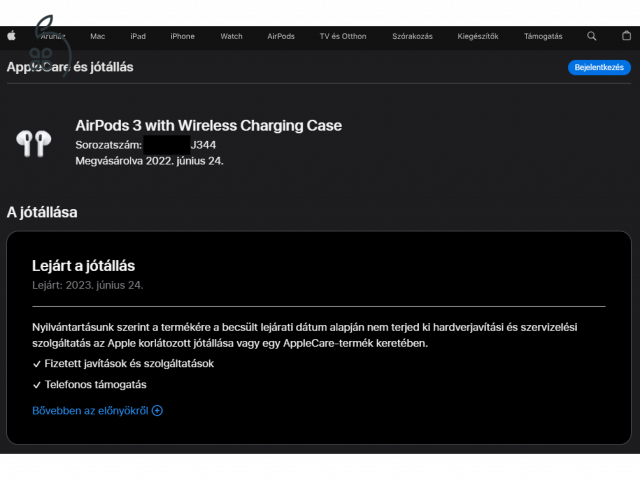Open the shopping bag icon
The image size is (640, 480).
pyautogui.click(x=626, y=36)
